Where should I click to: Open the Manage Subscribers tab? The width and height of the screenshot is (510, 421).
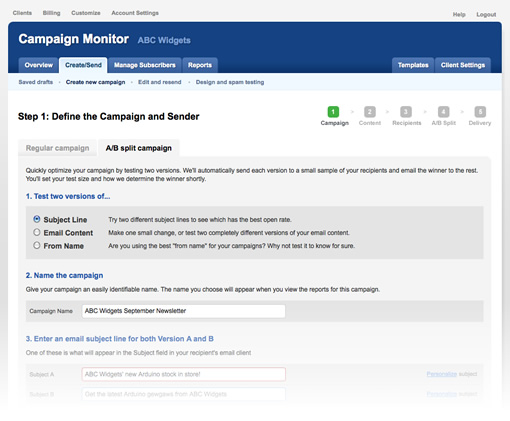145,65
